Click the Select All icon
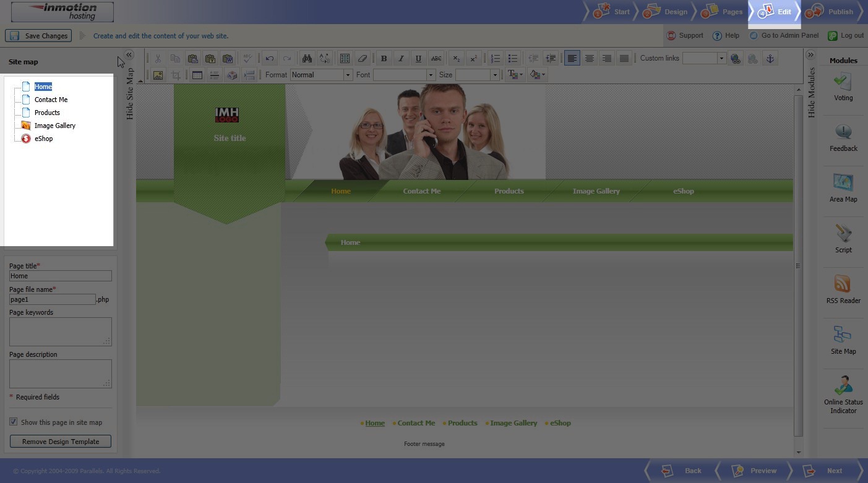Viewport: 868px width, 483px height. point(345,58)
